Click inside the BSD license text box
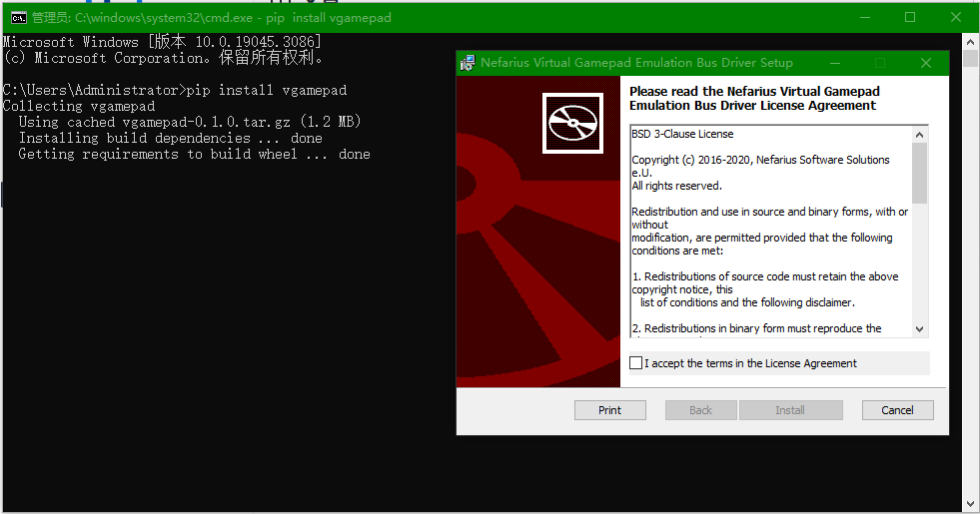This screenshot has width=980, height=514. click(769, 230)
